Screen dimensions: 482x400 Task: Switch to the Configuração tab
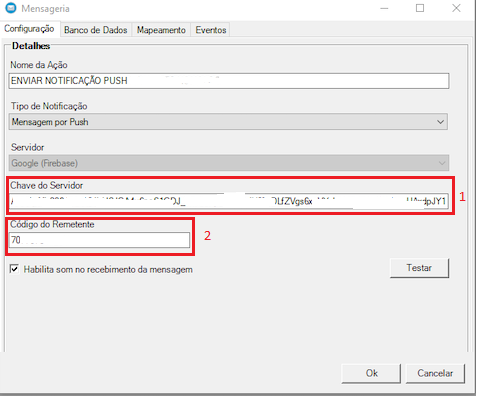(29, 29)
